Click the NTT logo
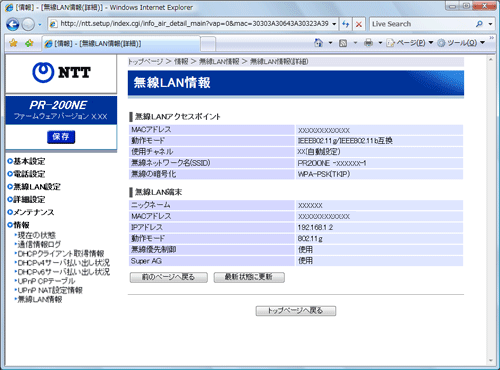 click(61, 72)
